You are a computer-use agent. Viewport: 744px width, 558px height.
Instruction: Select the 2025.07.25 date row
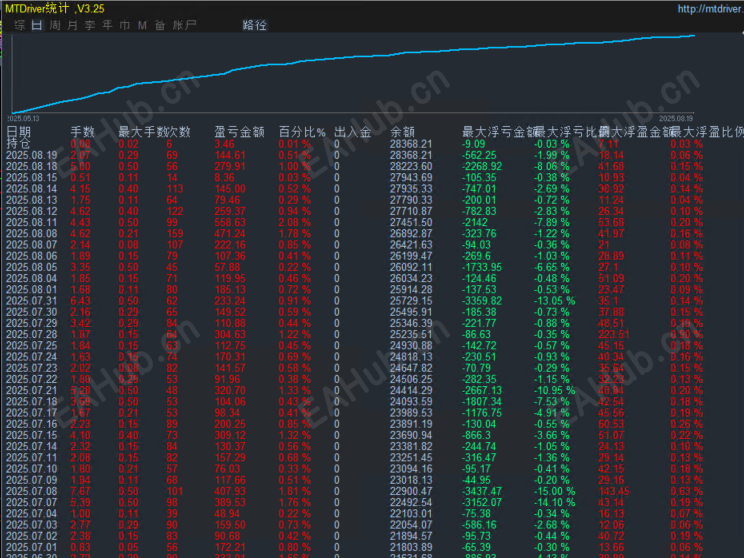pos(31,345)
